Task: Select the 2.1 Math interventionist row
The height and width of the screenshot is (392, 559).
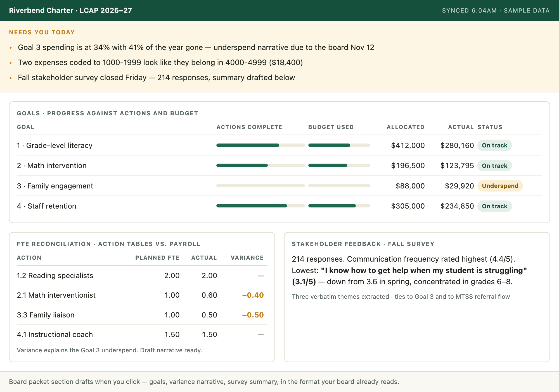Action: coord(142,295)
